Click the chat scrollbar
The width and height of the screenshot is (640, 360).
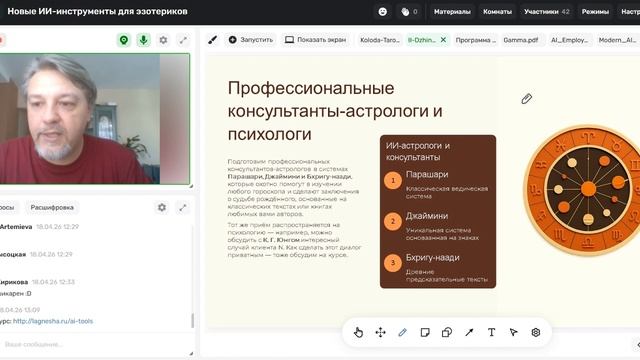pos(193,320)
